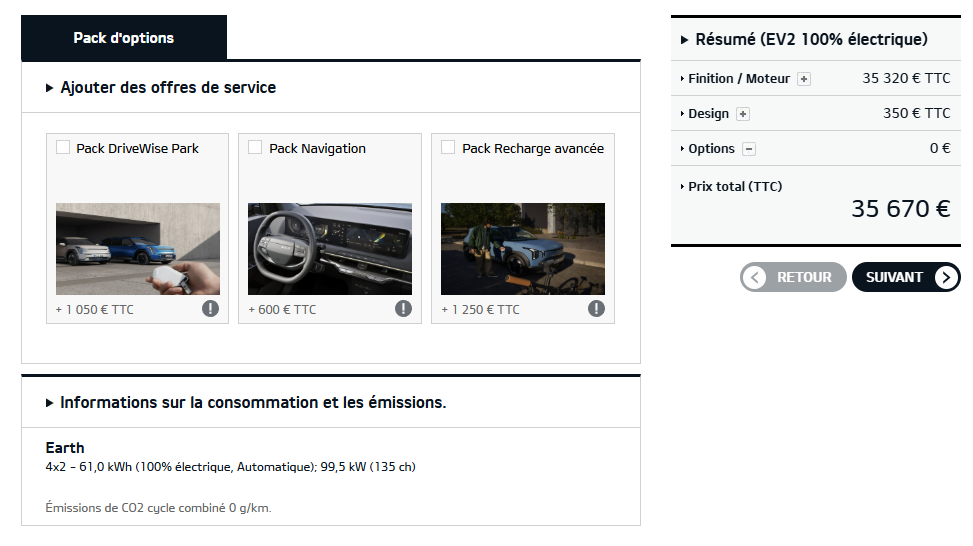Enable the Pack Navigation option
Viewport: 973px width, 546px height.
[255, 148]
